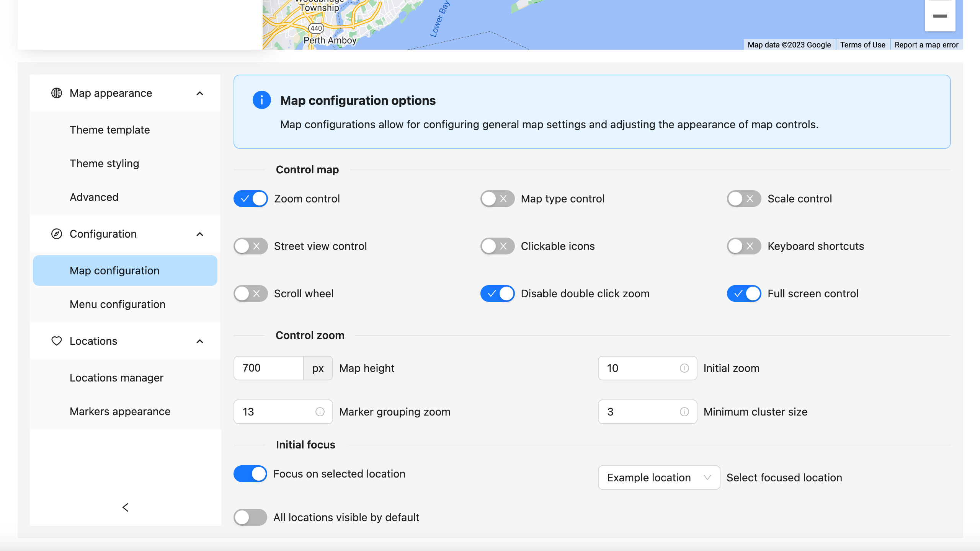Enable the Map type control toggle
The image size is (980, 551).
[497, 199]
